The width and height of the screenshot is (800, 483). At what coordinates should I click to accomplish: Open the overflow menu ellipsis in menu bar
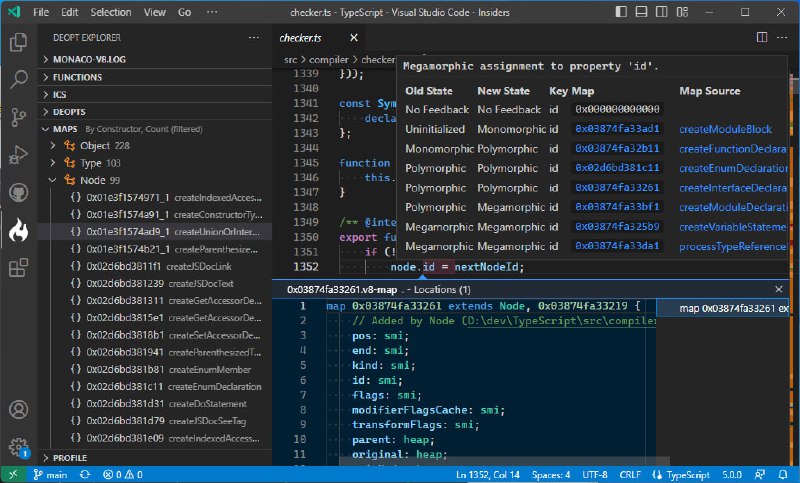[212, 12]
